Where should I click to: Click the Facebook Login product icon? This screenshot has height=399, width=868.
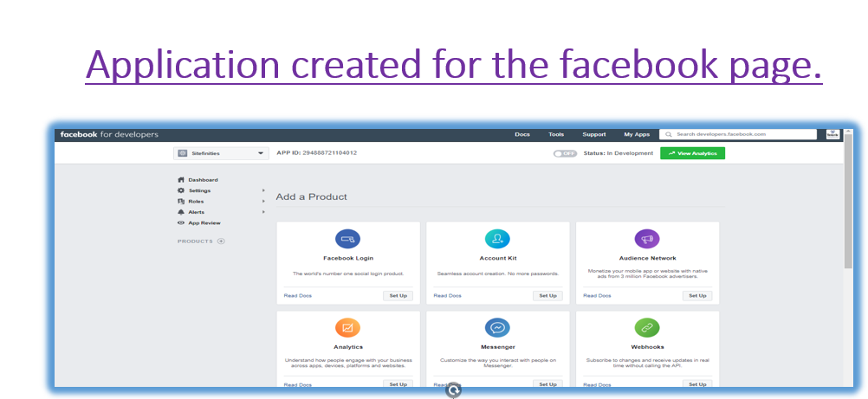347,239
